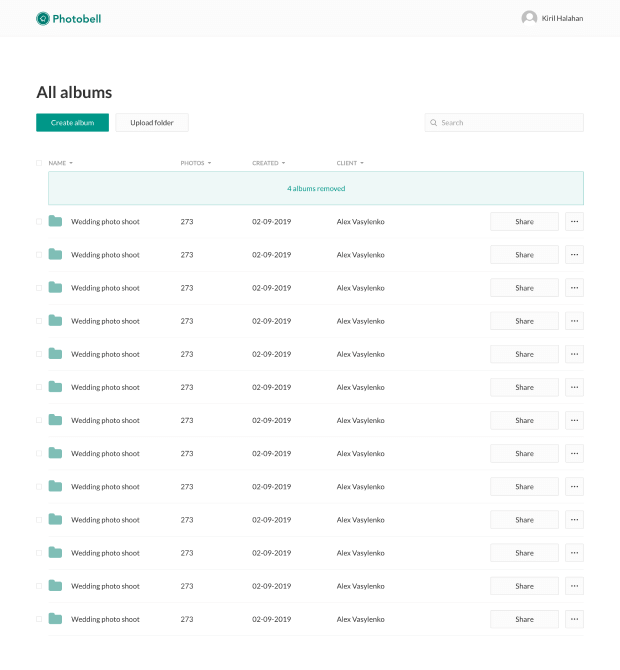Click the '273' photo count in first row
This screenshot has height=670, width=620.
tap(187, 221)
